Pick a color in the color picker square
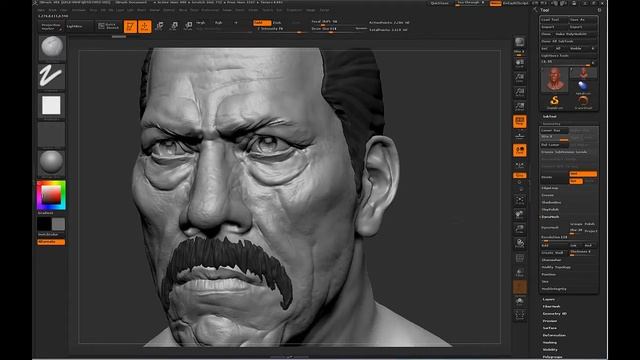The height and width of the screenshot is (360, 640). coord(51,195)
